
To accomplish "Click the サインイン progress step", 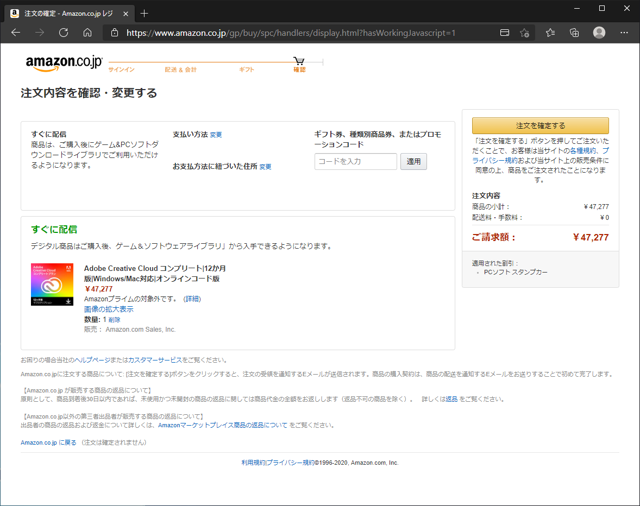I will click(x=121, y=70).
